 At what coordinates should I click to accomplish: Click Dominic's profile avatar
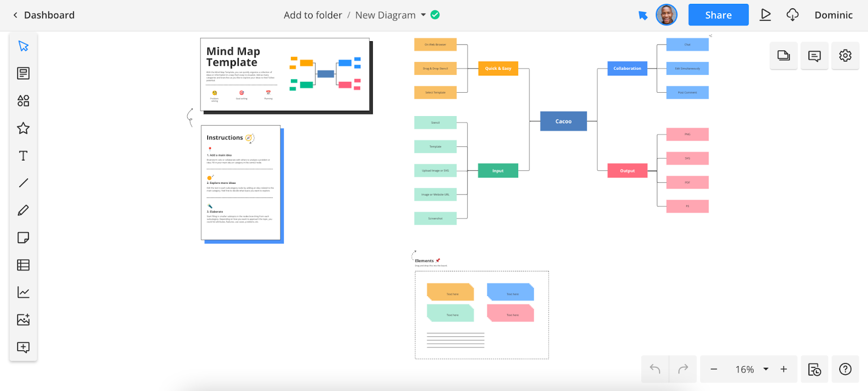[x=666, y=15]
